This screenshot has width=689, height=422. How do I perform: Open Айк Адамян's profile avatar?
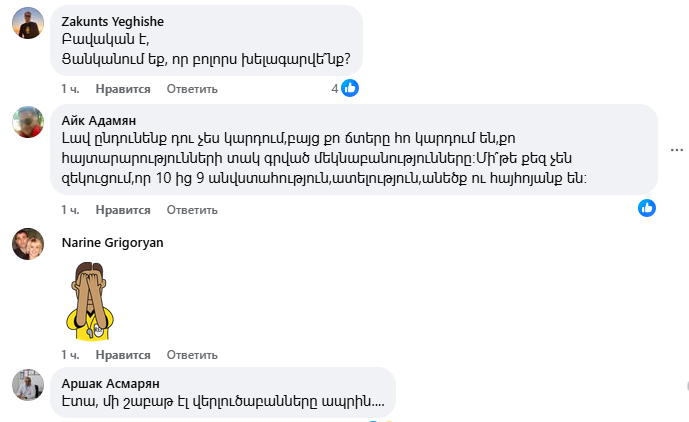pos(27,123)
